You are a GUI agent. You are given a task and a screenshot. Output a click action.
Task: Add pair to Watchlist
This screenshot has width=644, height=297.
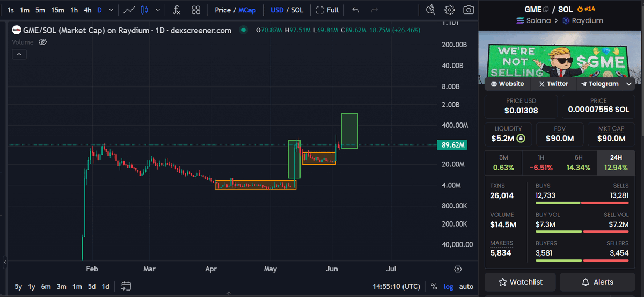click(x=520, y=282)
